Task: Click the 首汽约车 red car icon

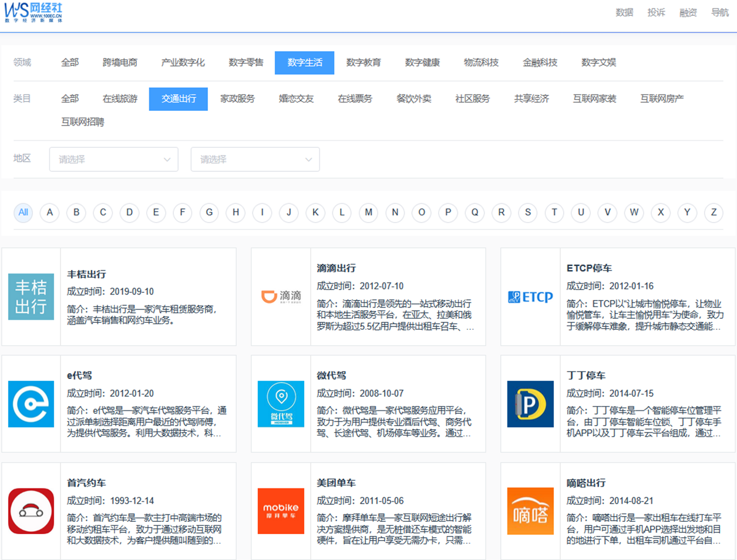Action: coord(31,510)
